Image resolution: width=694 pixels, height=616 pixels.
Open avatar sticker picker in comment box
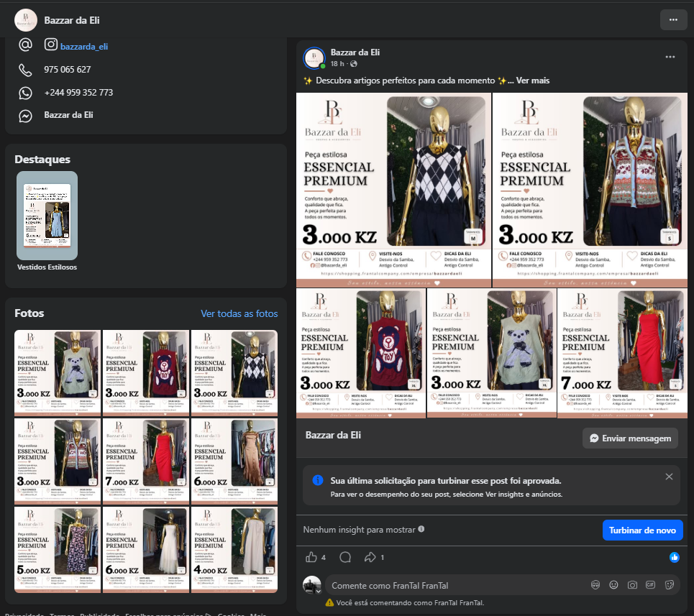pos(595,585)
